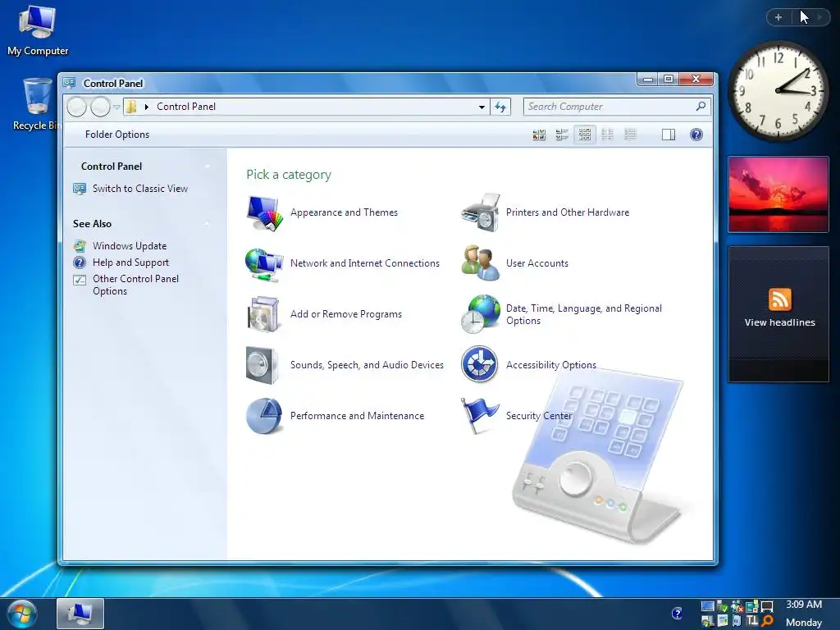840x630 pixels.
Task: Switch to list view
Action: coord(608,135)
